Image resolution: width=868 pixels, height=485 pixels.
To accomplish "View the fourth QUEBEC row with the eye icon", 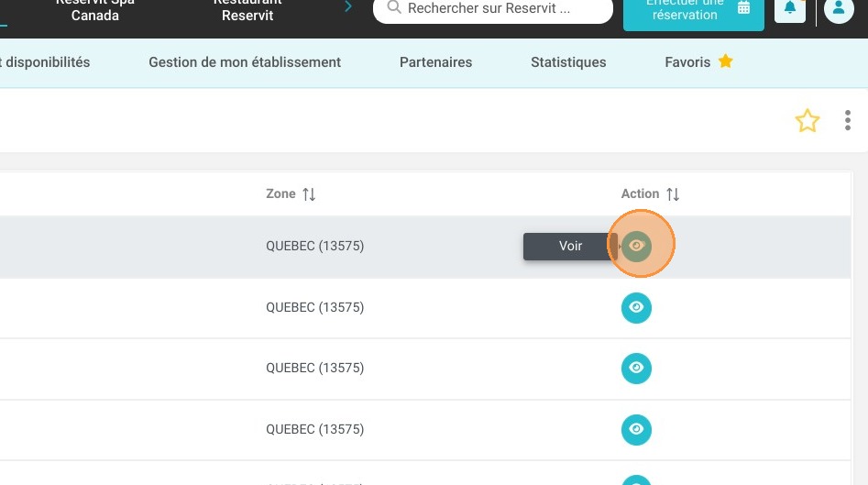I will click(x=636, y=430).
